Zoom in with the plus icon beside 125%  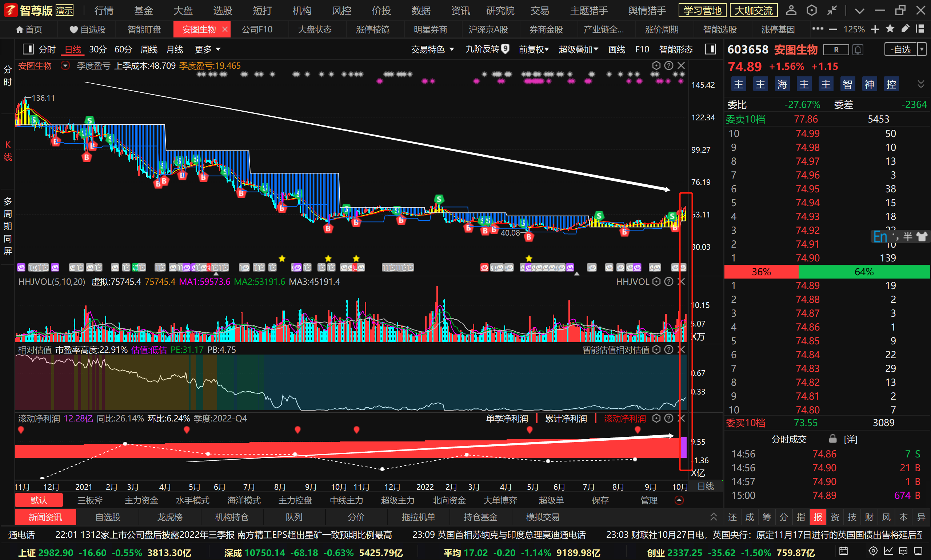pos(875,29)
